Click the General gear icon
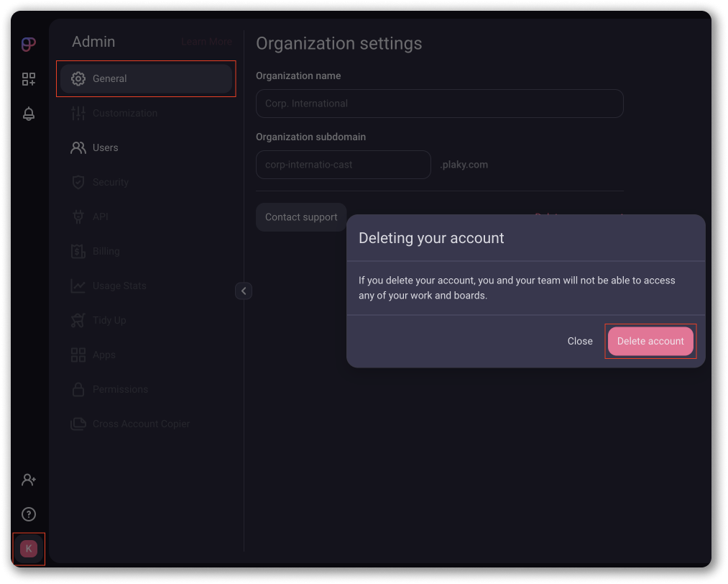Image resolution: width=728 pixels, height=584 pixels. click(78, 78)
